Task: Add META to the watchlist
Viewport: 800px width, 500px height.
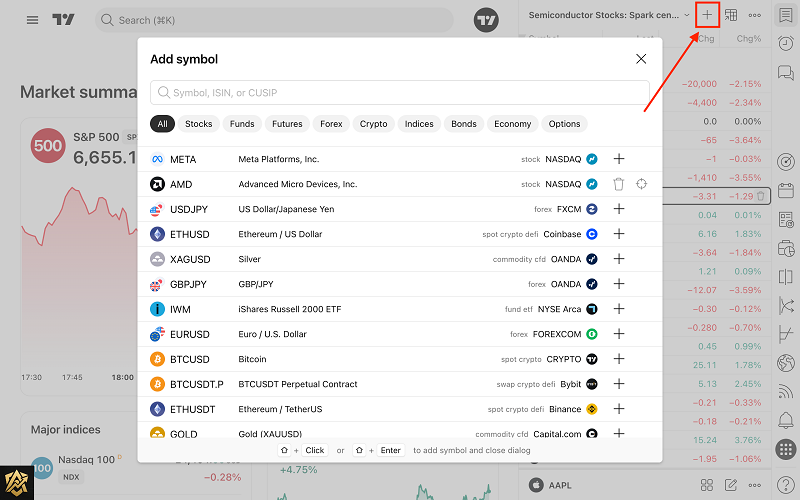Action: pyautogui.click(x=619, y=159)
